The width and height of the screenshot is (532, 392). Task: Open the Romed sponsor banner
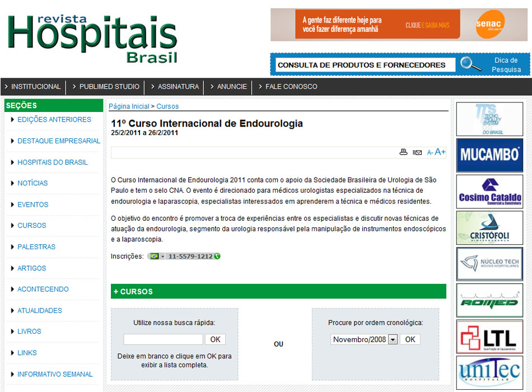tap(489, 300)
